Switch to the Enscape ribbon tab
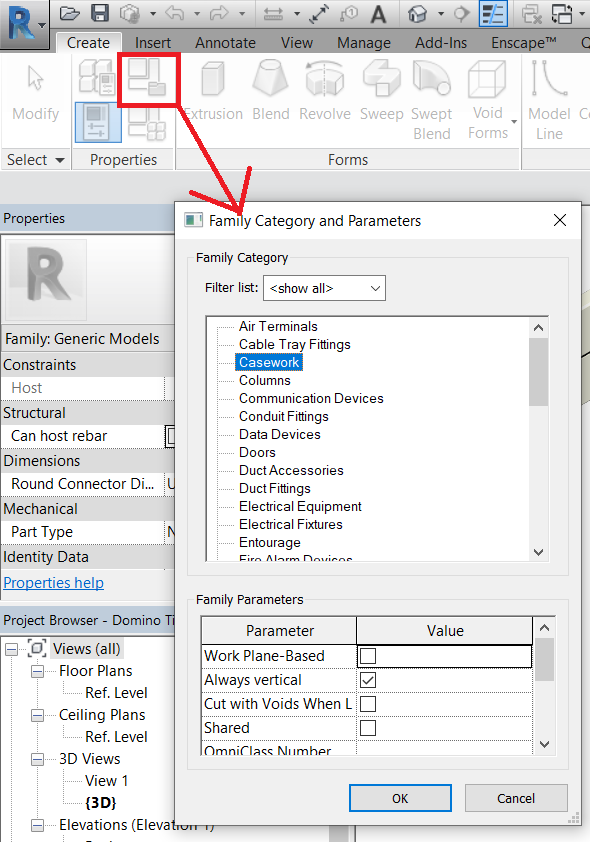 (523, 42)
